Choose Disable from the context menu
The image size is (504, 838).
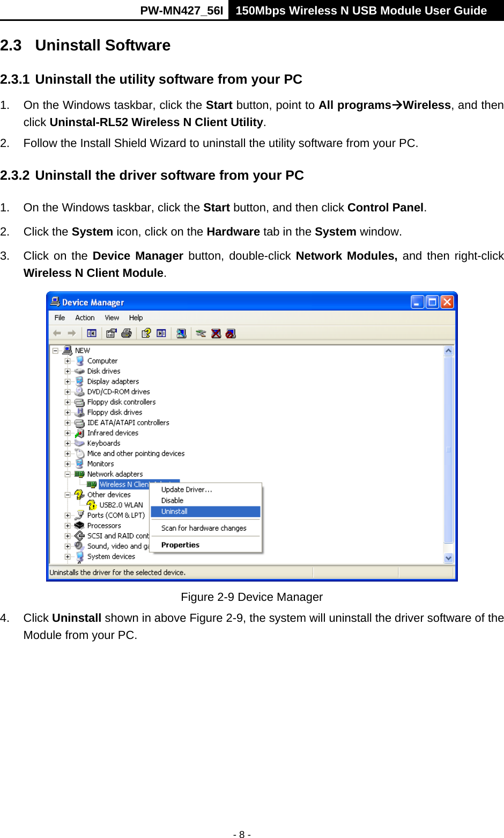[x=206, y=500]
